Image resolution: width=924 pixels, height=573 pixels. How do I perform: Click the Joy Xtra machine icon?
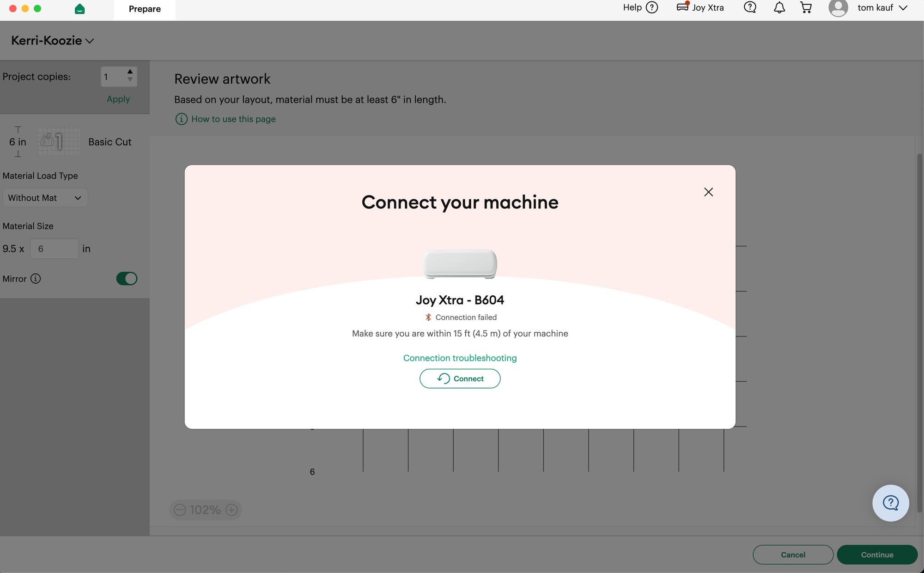(683, 6)
